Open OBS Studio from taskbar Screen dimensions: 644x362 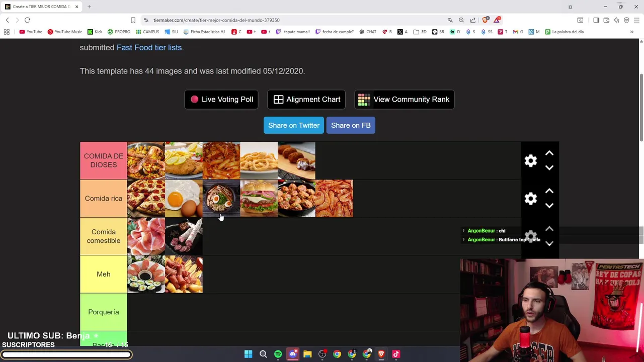click(x=322, y=354)
